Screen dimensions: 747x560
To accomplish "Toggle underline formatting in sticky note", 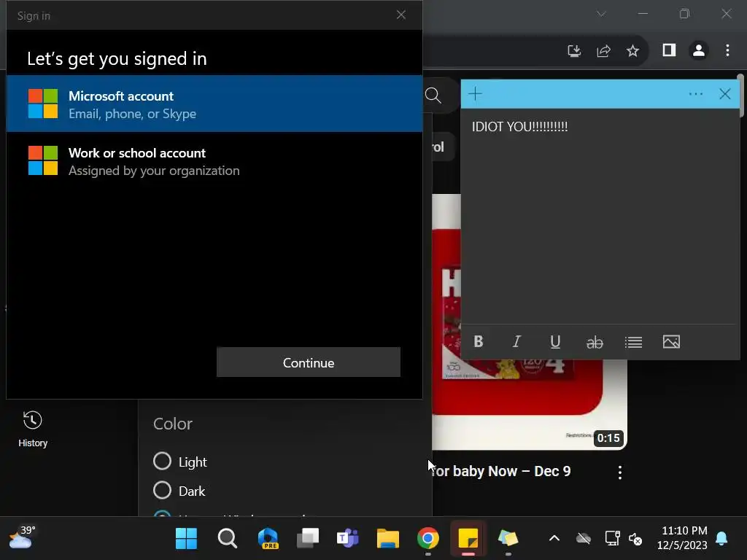I will pos(555,341).
